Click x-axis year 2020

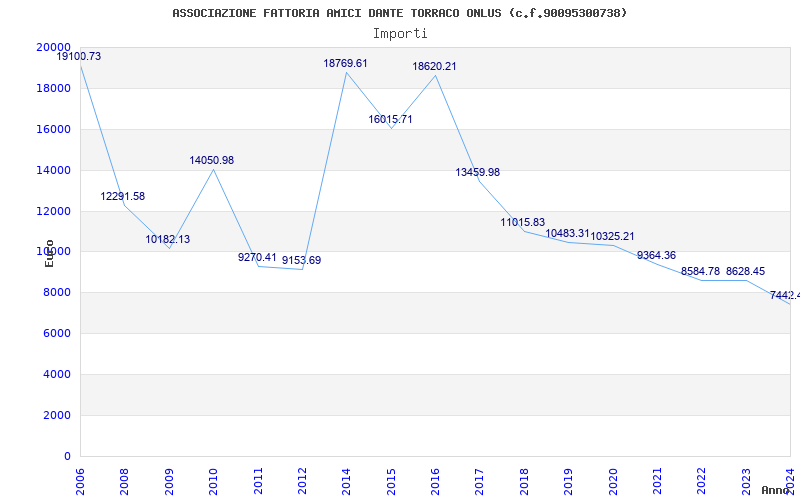613,481
